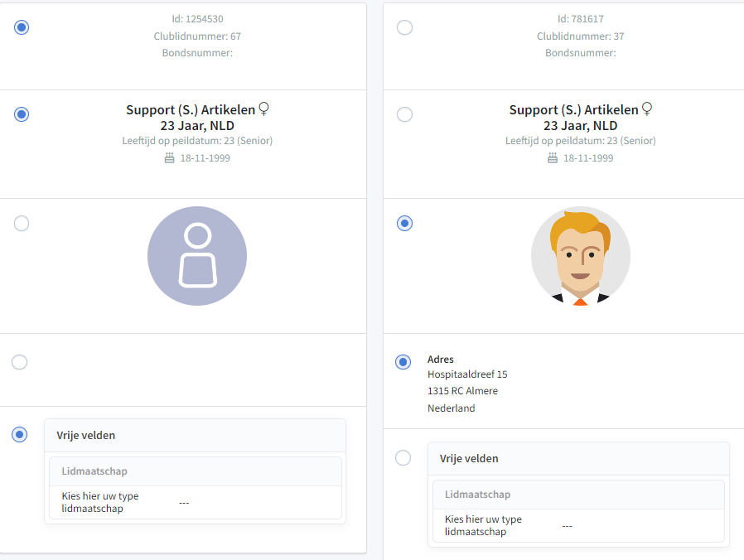Click the Vrije velden header of member 1254530
Screen dimensions: 744x560
click(x=86, y=435)
